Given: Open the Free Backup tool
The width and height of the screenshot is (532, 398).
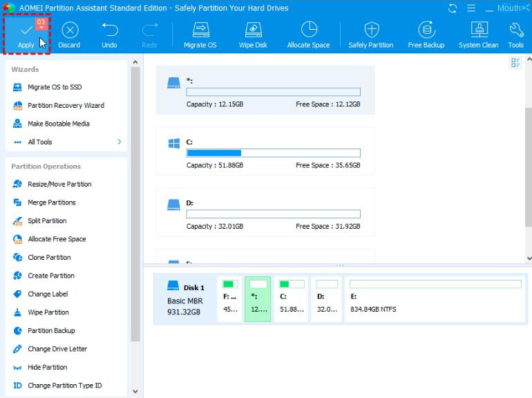Looking at the screenshot, I should [x=426, y=33].
